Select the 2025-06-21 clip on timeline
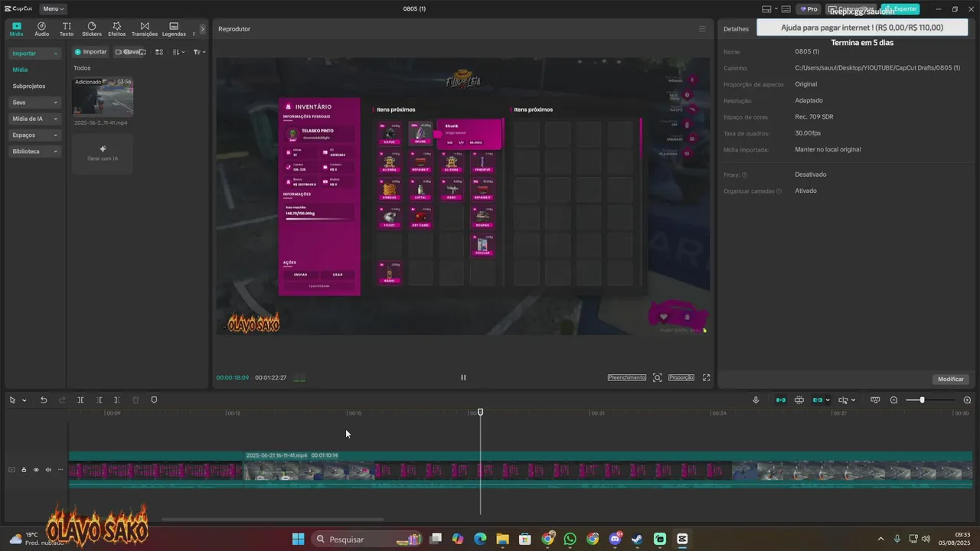The height and width of the screenshot is (551, 980). (608, 469)
